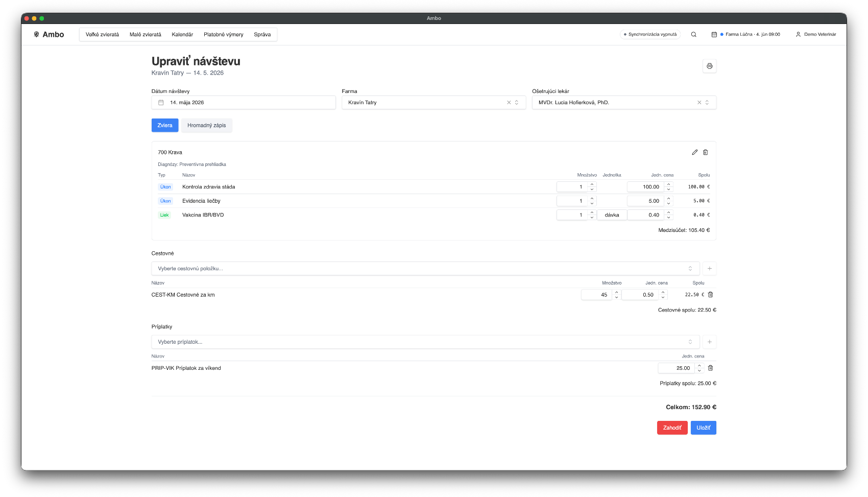The height and width of the screenshot is (497, 868).
Task: Clear the MVDr. Lucia Hofierková selection
Action: 699,103
